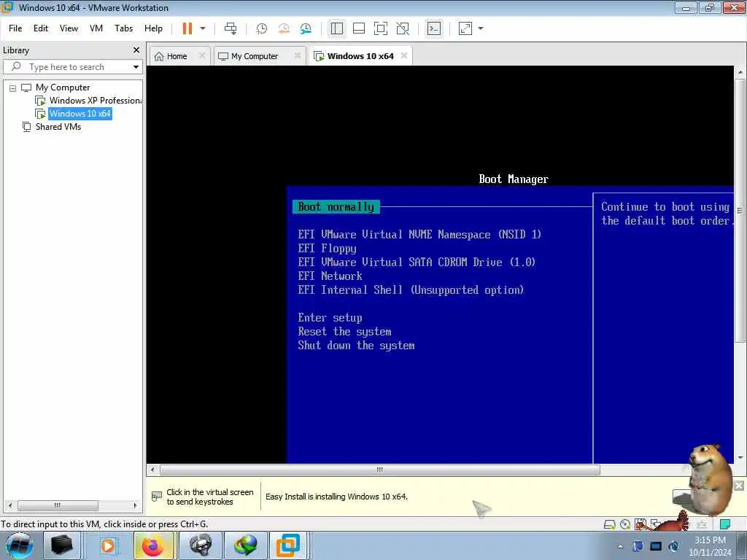747x560 pixels.
Task: Open the skull application on the taskbar
Action: coord(201,545)
